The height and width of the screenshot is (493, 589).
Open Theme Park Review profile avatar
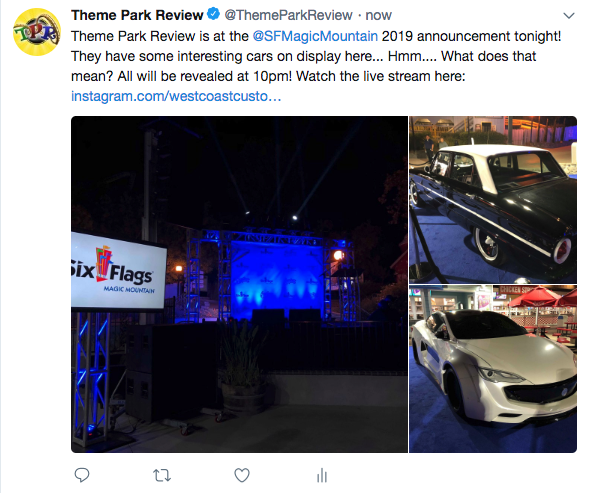pyautogui.click(x=37, y=32)
